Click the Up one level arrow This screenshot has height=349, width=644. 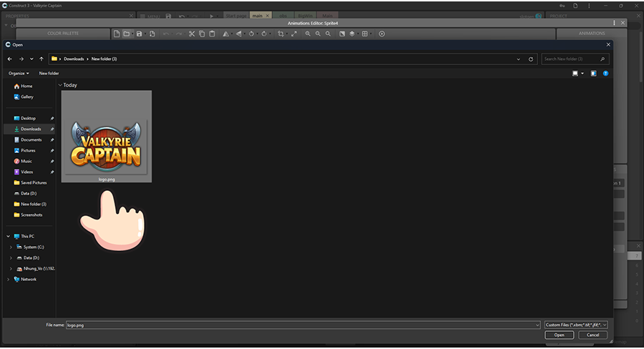point(42,59)
